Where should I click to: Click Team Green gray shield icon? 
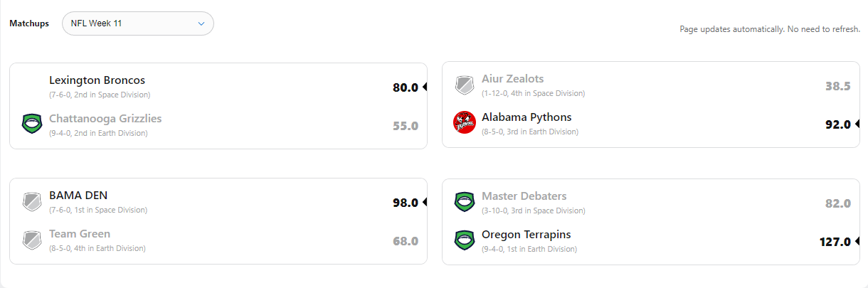(x=32, y=240)
